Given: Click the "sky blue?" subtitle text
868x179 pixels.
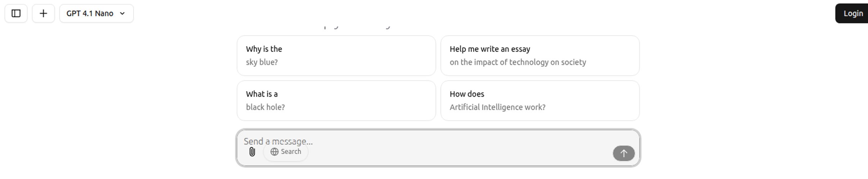Looking at the screenshot, I should 262,62.
